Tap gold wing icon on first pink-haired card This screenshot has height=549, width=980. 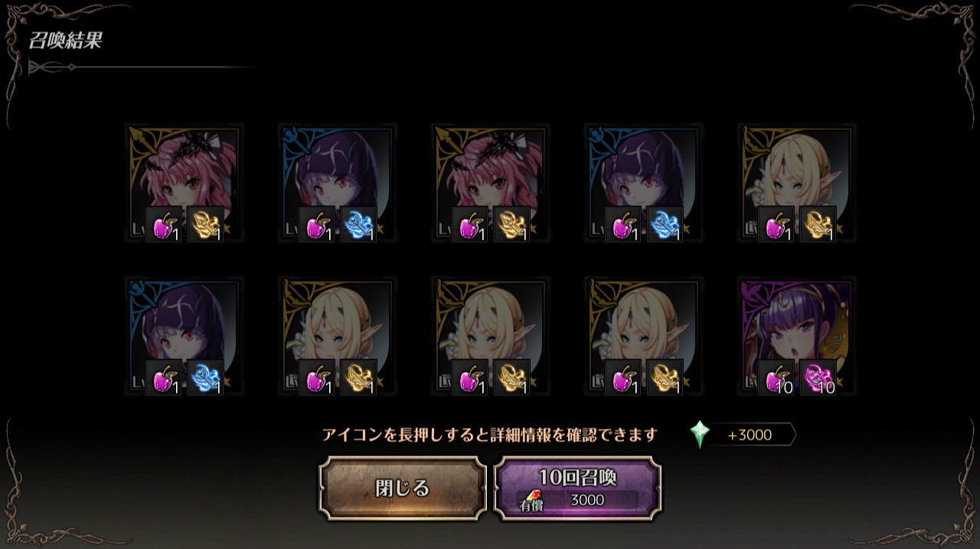[x=205, y=224]
